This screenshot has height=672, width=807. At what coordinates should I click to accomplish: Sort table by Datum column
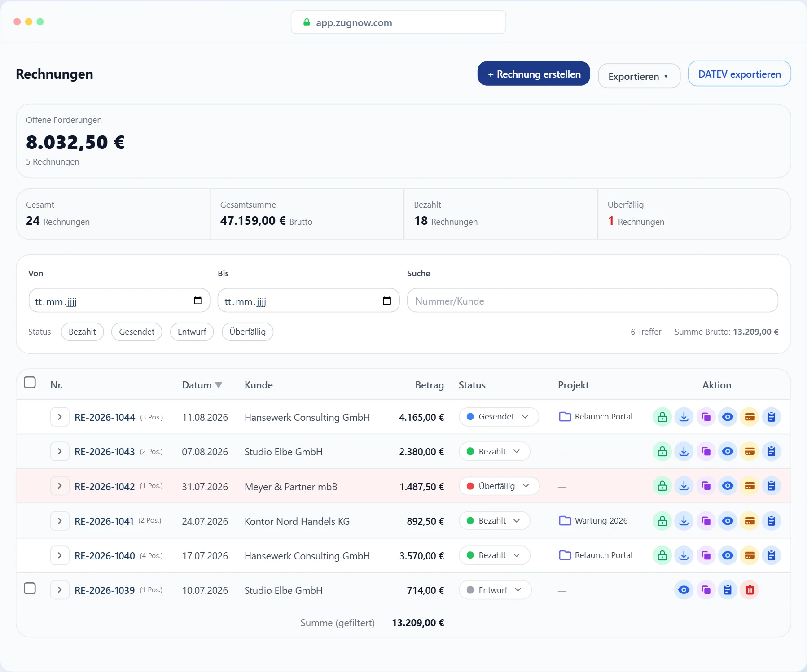click(x=202, y=385)
